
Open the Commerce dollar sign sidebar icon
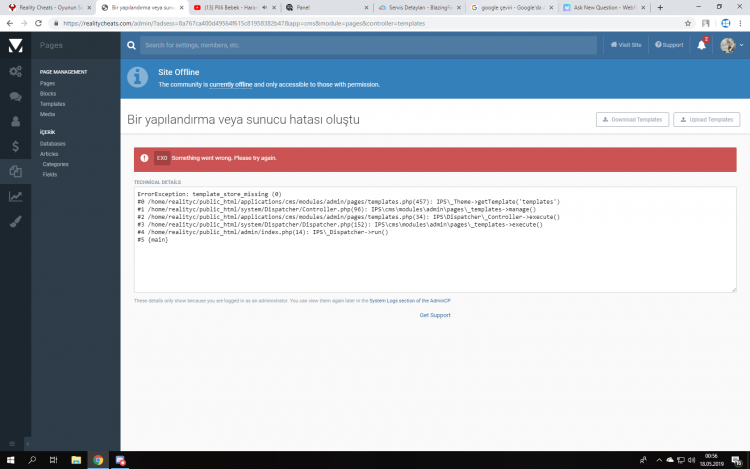pyautogui.click(x=15, y=146)
